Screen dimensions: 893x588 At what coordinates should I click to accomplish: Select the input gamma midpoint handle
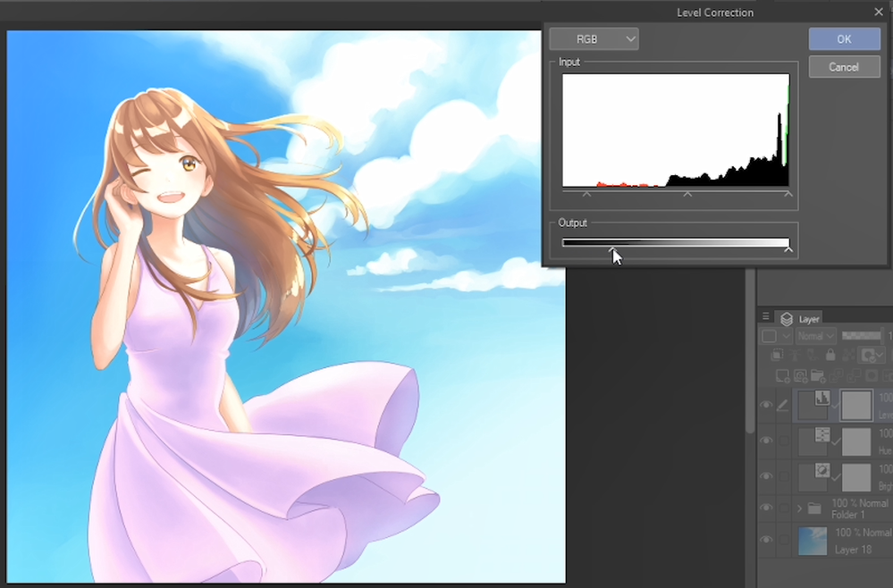687,194
